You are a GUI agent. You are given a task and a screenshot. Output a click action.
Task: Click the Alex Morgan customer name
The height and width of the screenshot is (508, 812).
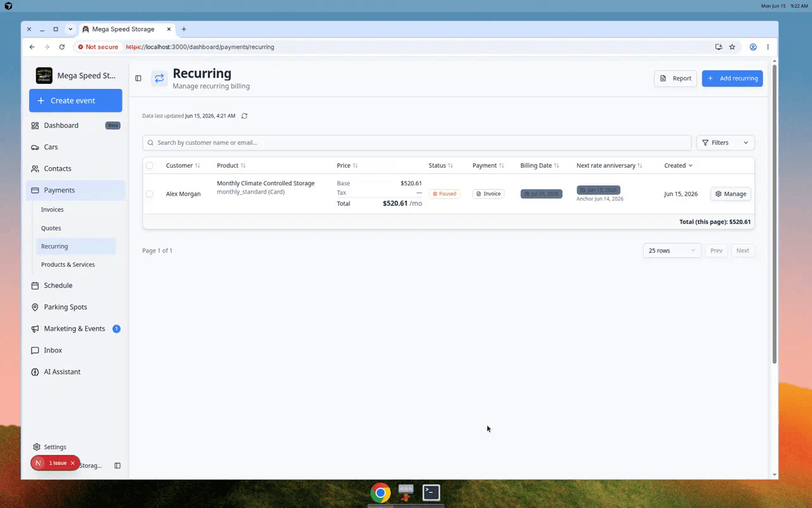point(183,194)
